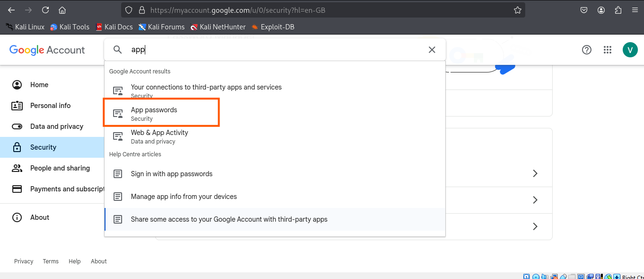644x279 pixels.
Task: Expand the middle chevron row on right
Action: tap(535, 200)
